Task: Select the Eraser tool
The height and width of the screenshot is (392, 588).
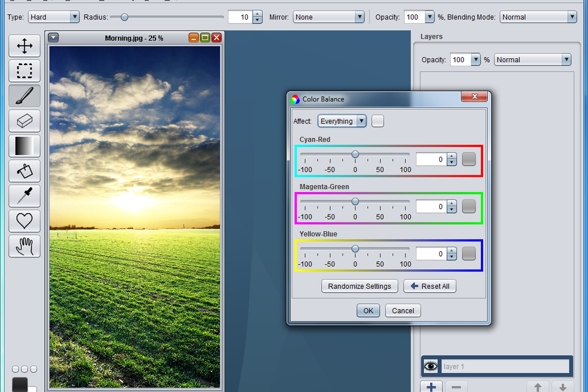Action: 24,121
